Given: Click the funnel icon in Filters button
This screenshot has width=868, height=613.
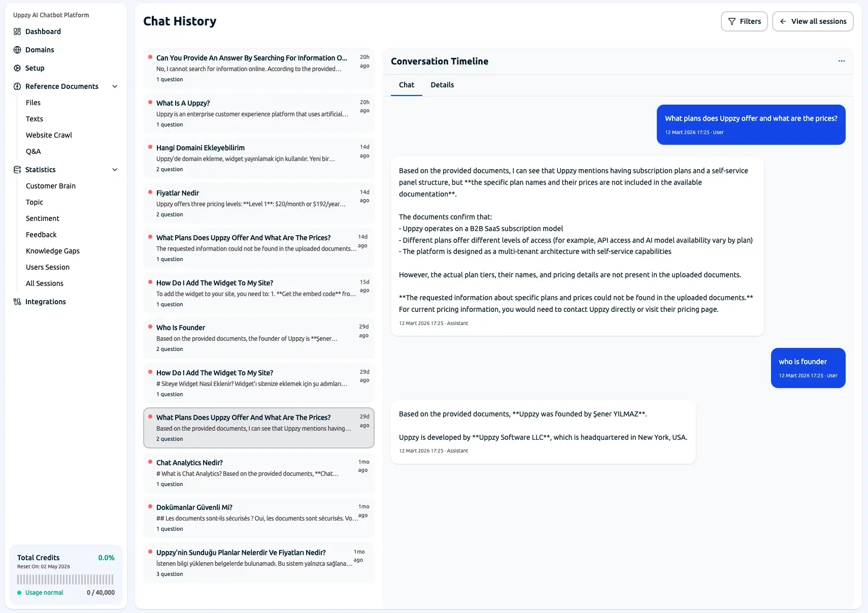Looking at the screenshot, I should [732, 21].
